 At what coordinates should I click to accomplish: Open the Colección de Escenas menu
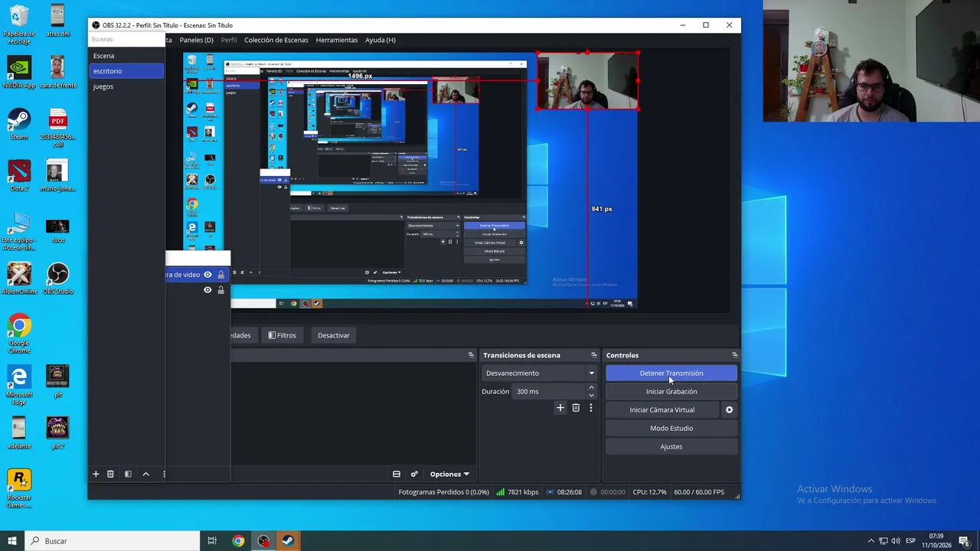[276, 40]
